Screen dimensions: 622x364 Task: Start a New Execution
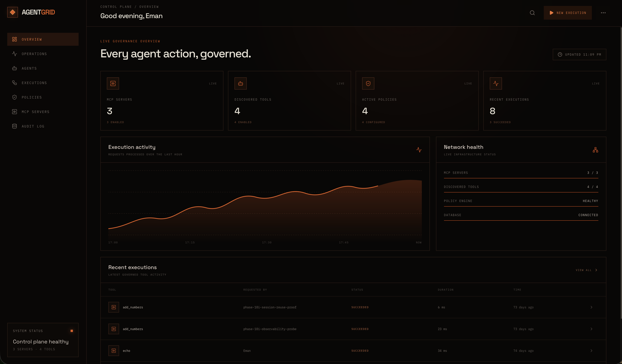[x=568, y=13]
